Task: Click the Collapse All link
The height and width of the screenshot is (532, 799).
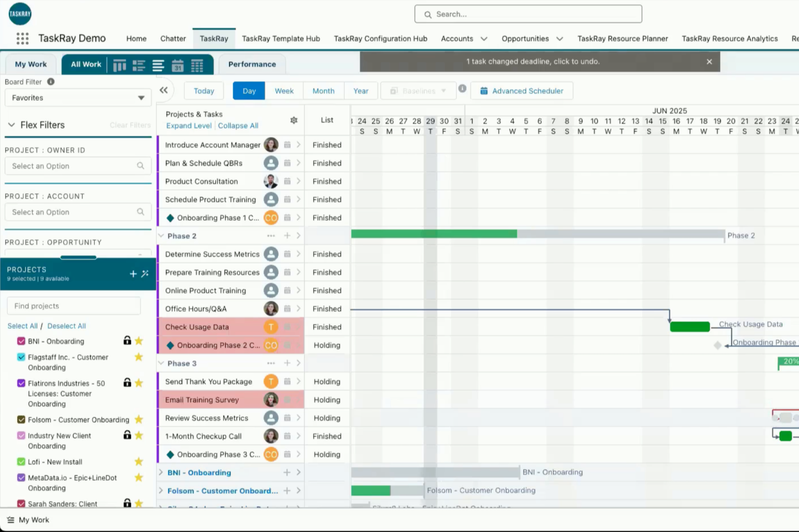Action: 238,125
